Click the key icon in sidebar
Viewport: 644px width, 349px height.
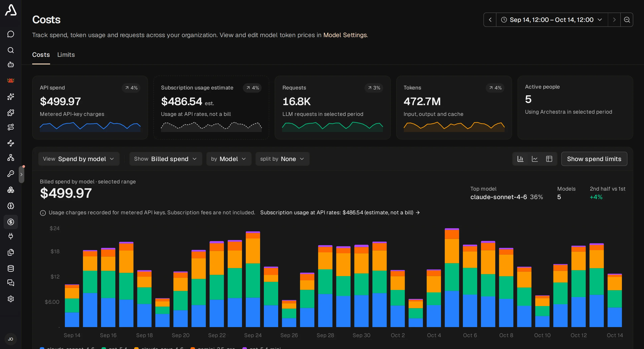pos(11,174)
